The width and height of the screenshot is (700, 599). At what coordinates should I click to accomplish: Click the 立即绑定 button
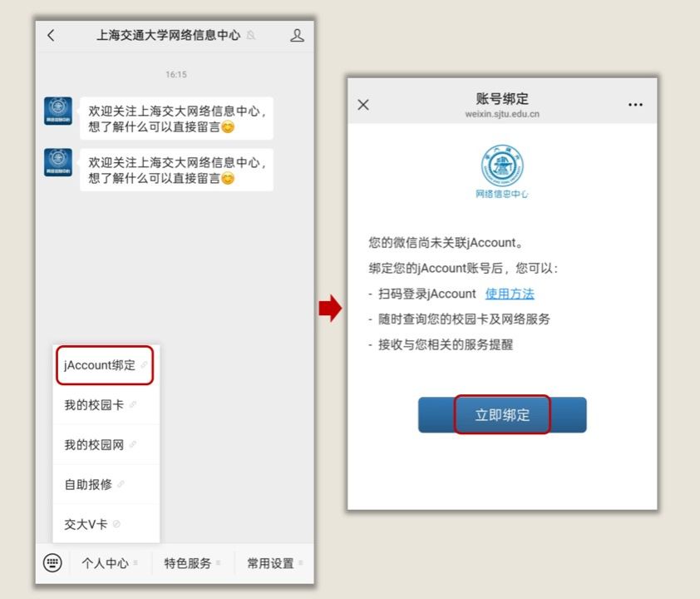point(502,414)
